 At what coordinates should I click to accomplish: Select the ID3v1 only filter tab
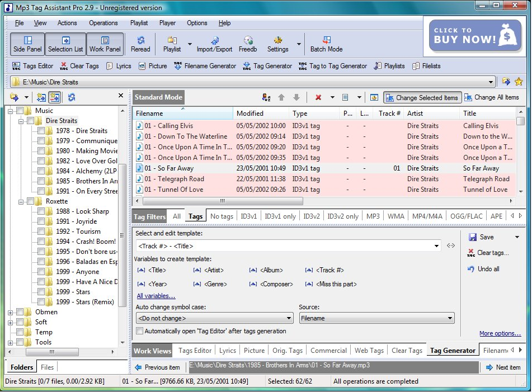pos(280,216)
